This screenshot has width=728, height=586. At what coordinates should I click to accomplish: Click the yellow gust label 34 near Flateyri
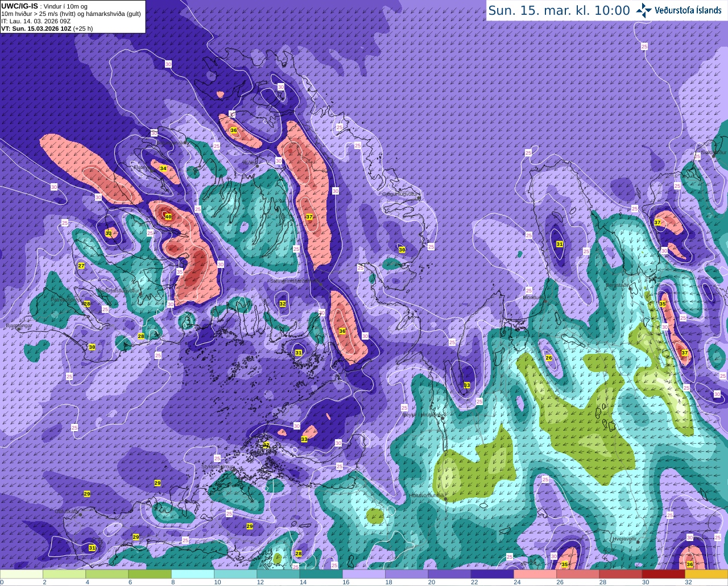[163, 168]
